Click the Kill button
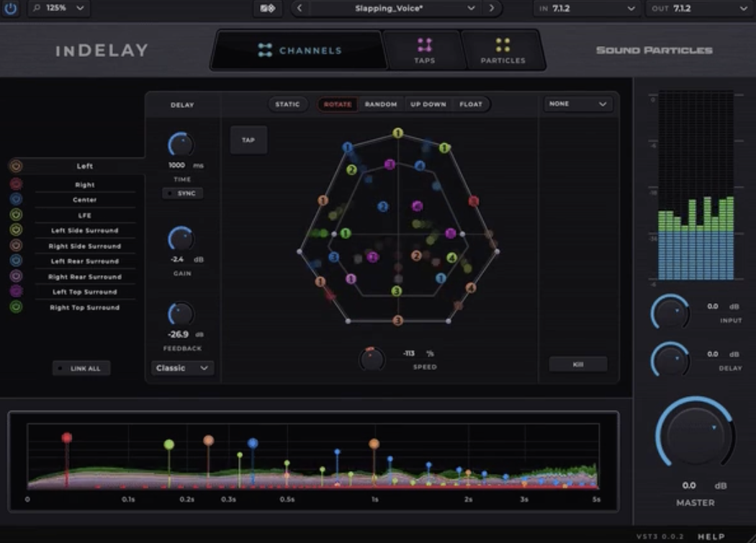Image resolution: width=756 pixels, height=543 pixels. point(577,364)
